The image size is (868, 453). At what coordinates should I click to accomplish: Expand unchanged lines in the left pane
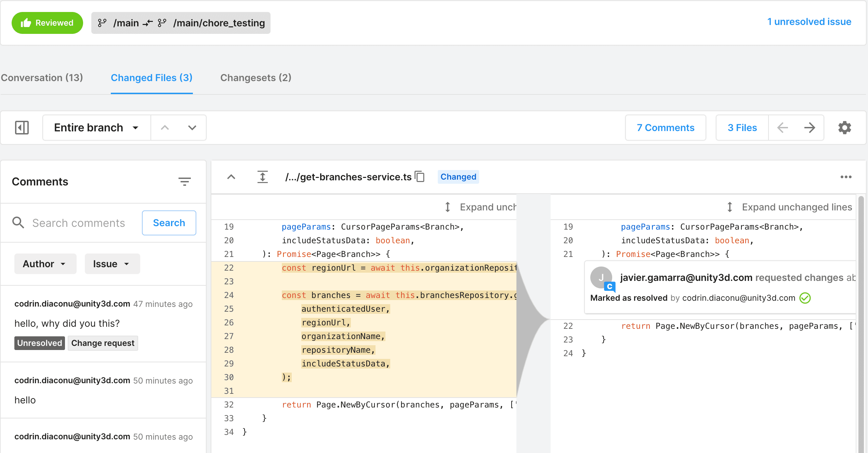(480, 207)
